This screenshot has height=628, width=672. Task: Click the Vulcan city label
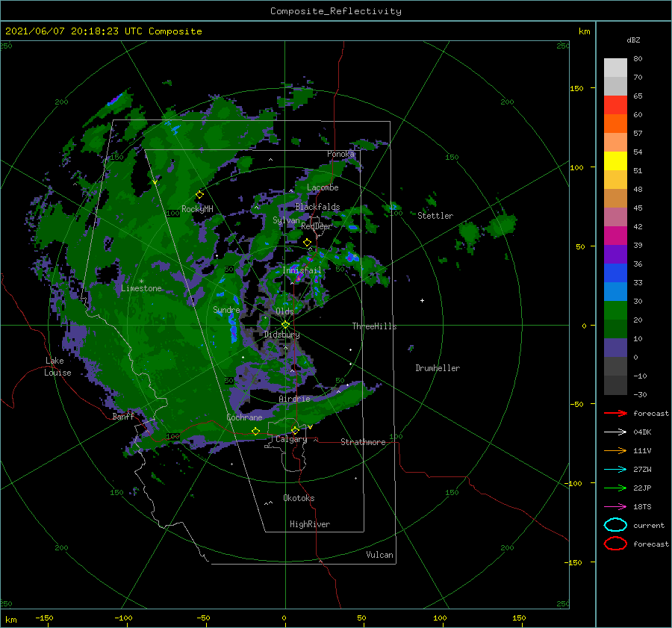click(x=379, y=555)
